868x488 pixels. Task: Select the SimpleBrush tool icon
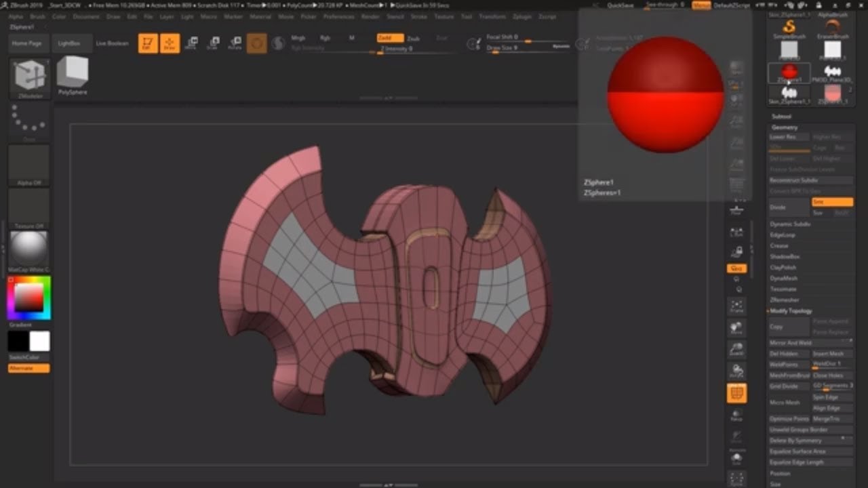pyautogui.click(x=789, y=28)
